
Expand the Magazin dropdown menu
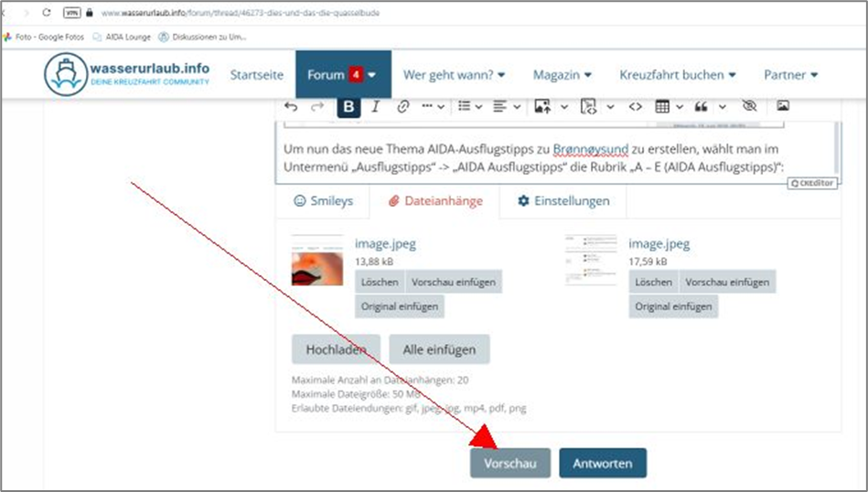point(562,75)
